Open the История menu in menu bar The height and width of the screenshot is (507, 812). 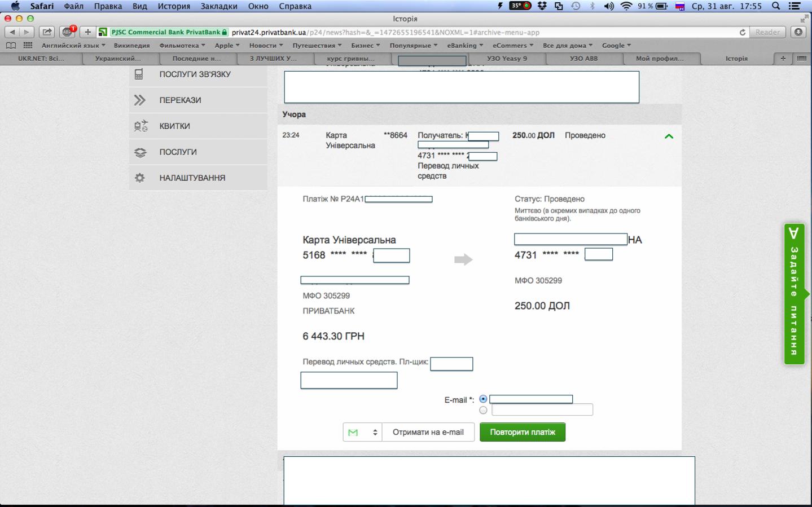point(174,6)
